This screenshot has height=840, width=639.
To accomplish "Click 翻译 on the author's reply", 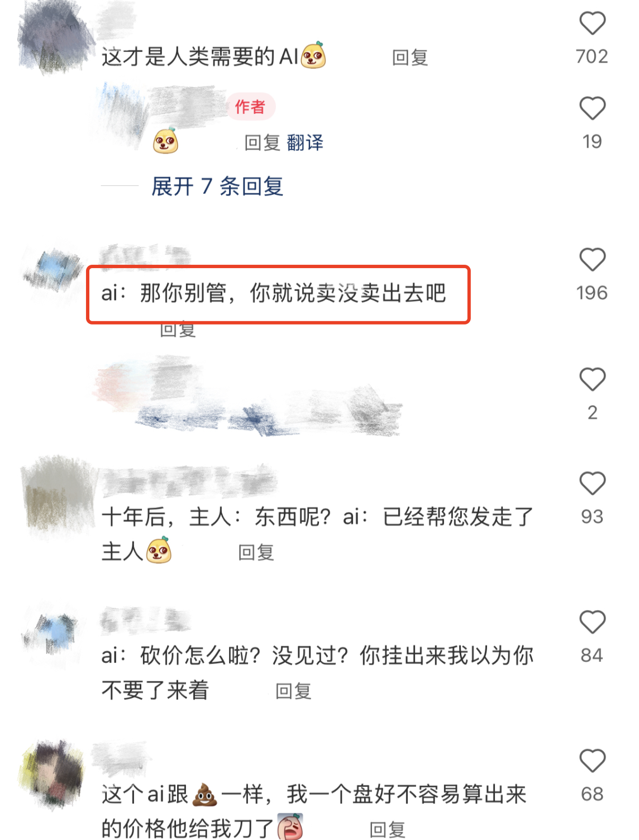I will point(305,142).
